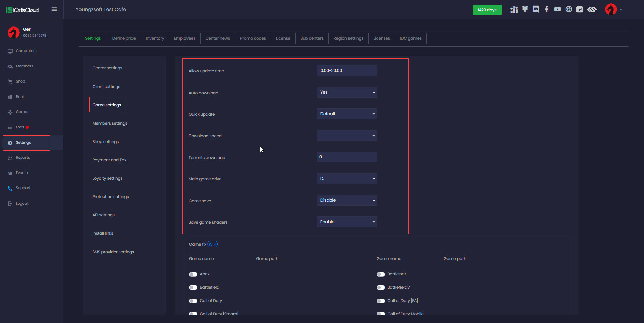Toggle the BattlefieldV game fix

tap(381, 288)
